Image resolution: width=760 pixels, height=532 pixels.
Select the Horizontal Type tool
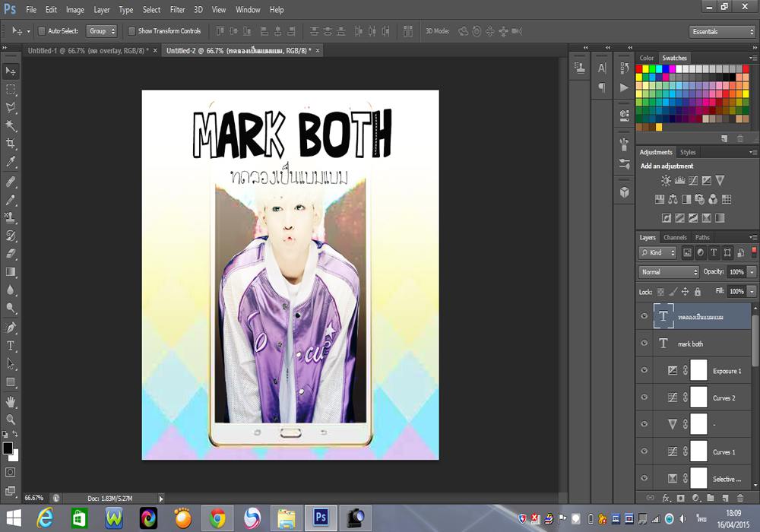11,345
